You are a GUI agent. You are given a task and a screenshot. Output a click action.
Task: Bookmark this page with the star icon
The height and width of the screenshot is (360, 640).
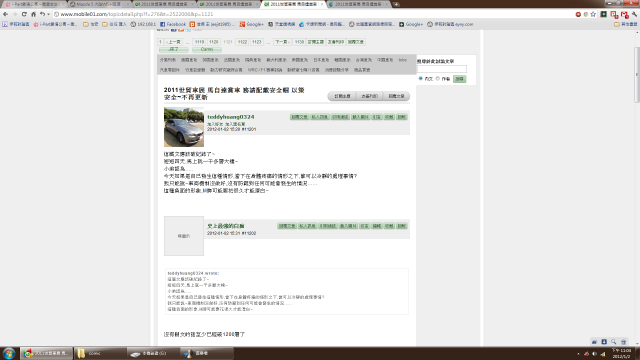[x=593, y=14]
